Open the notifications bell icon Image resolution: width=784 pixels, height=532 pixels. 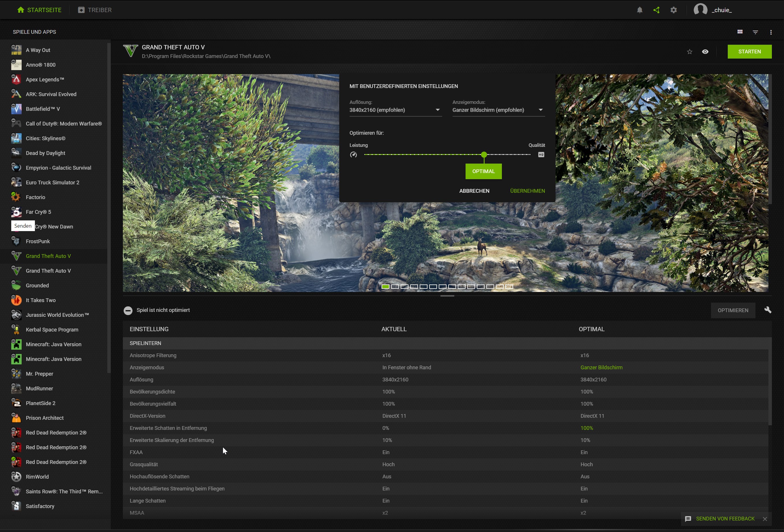639,10
